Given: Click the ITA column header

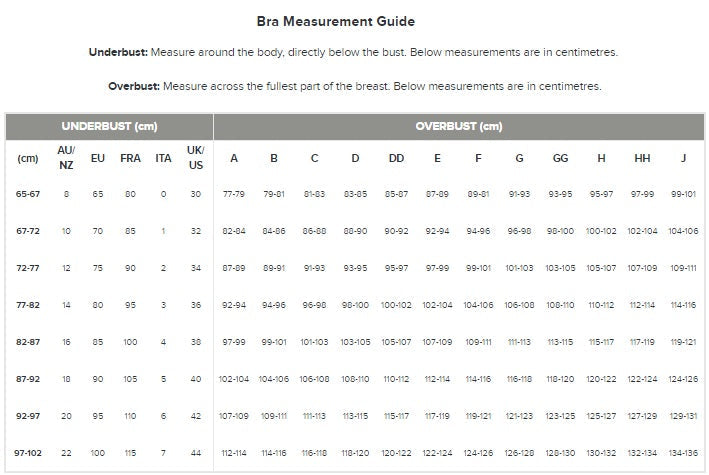Looking at the screenshot, I should tap(162, 158).
